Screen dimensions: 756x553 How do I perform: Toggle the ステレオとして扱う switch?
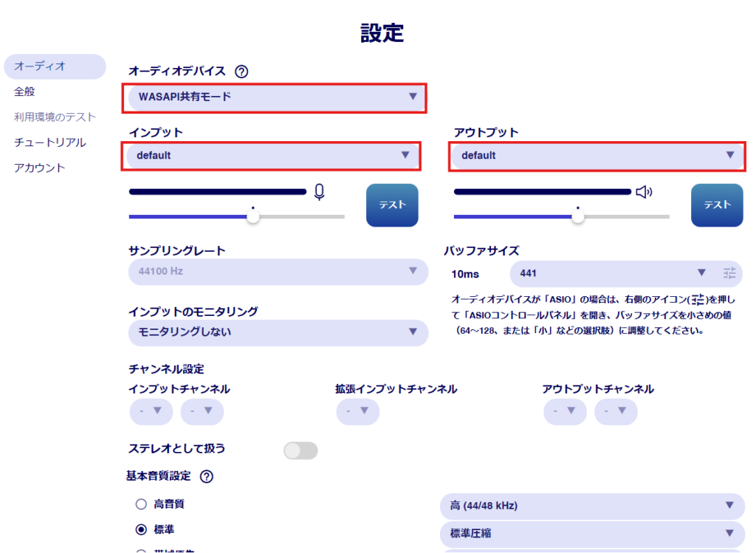coord(300,450)
